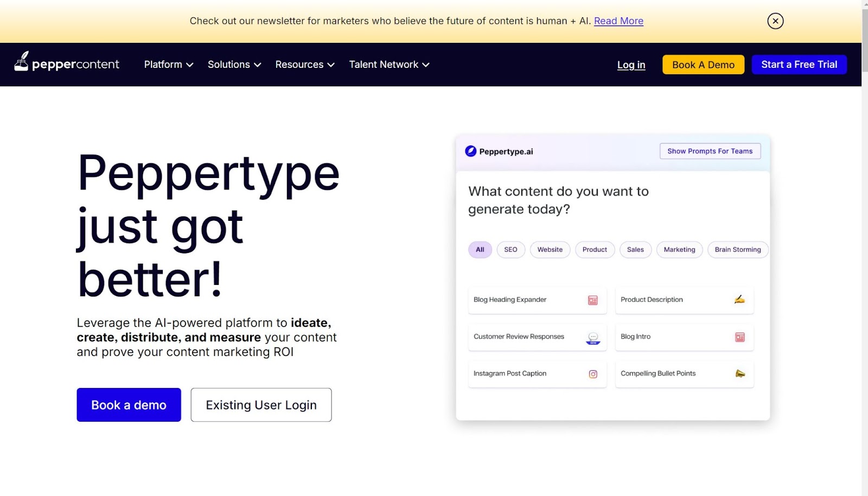Select the Website filter chip

pos(550,250)
